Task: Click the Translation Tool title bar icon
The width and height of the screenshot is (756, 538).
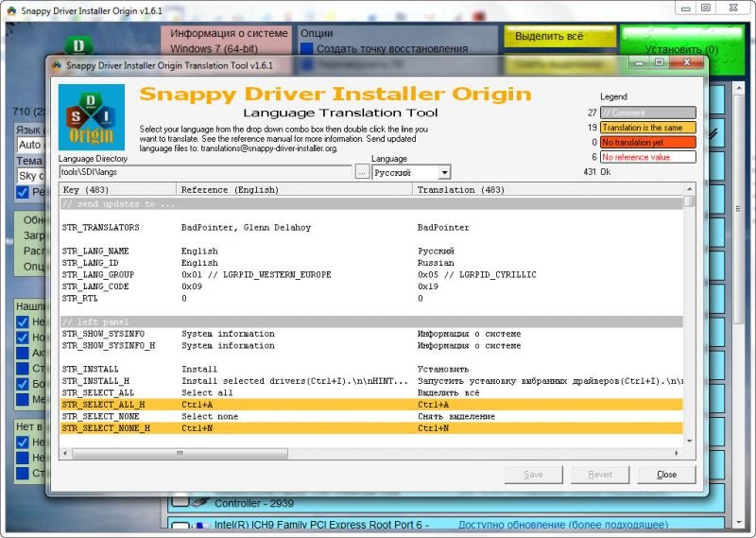Action: tap(57, 65)
